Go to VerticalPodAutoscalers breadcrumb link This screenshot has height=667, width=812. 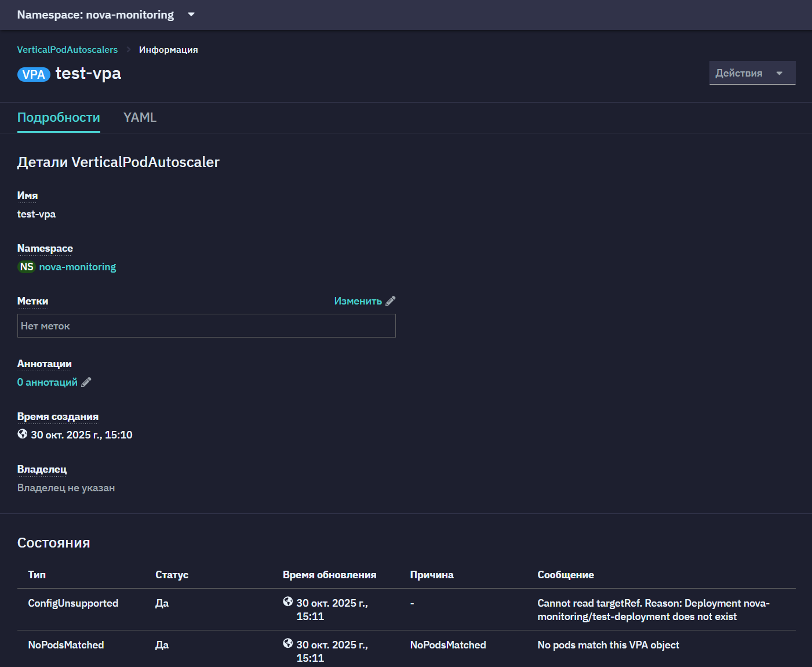[x=67, y=50]
